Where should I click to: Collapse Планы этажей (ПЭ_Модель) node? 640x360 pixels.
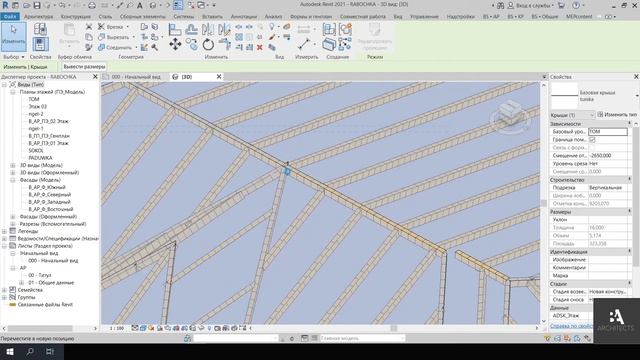pos(13,92)
